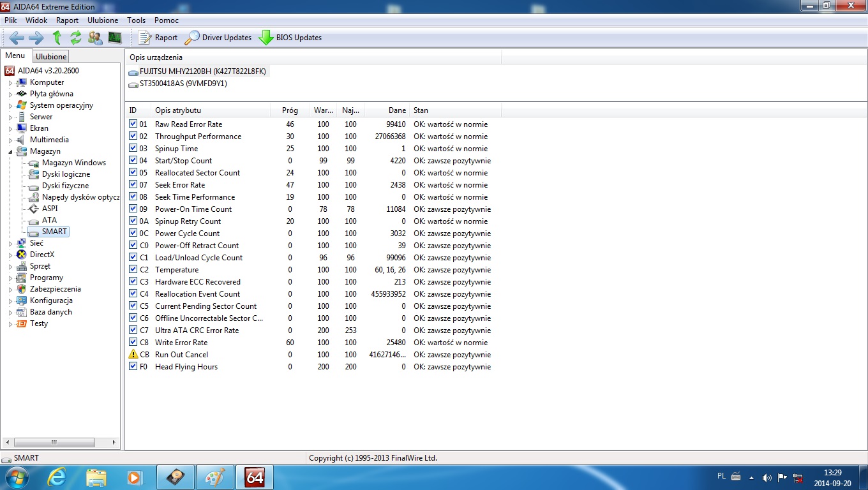Toggle the Reallocated Sector Count checkbox
Viewport: 868px width, 490px height.
coord(133,172)
